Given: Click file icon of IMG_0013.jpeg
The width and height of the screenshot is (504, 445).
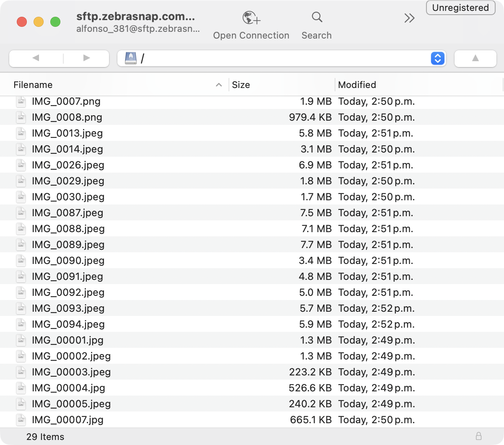Looking at the screenshot, I should (x=21, y=133).
